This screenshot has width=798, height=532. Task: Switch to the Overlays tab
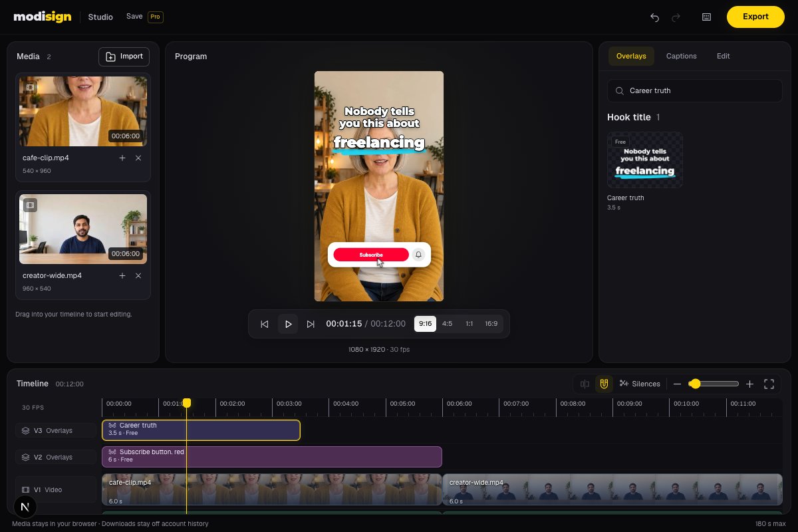(631, 57)
